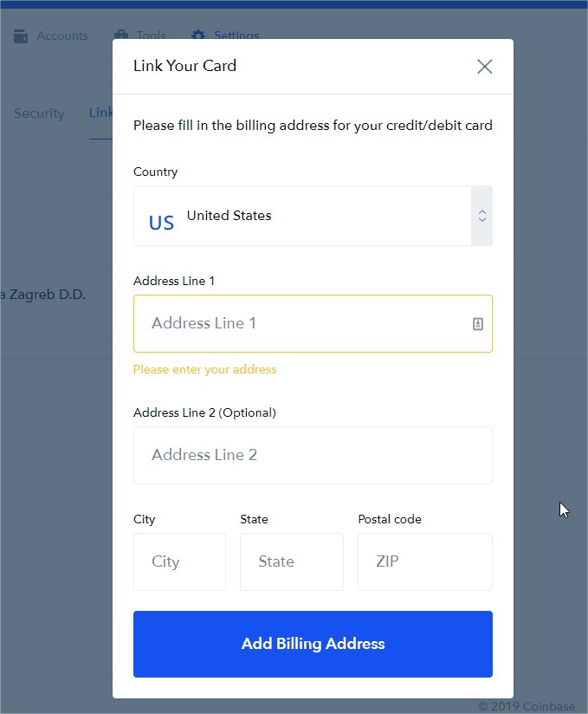Image resolution: width=588 pixels, height=714 pixels.
Task: Click the Accounts wallet icon
Action: (x=21, y=36)
